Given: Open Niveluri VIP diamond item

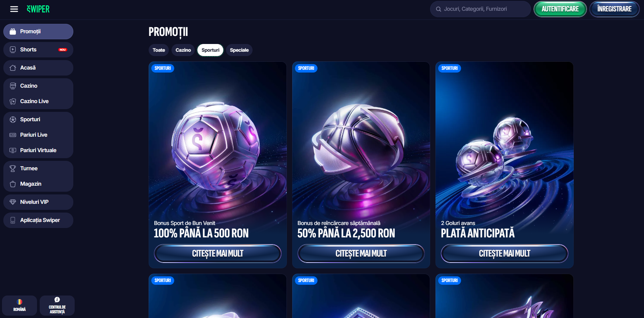Looking at the screenshot, I should point(38,202).
